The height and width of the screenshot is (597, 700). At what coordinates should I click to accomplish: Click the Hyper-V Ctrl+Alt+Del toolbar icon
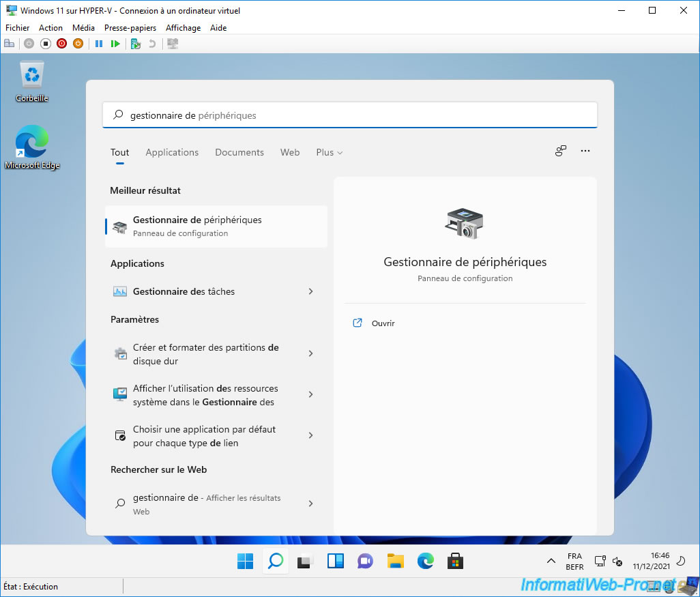coord(9,44)
